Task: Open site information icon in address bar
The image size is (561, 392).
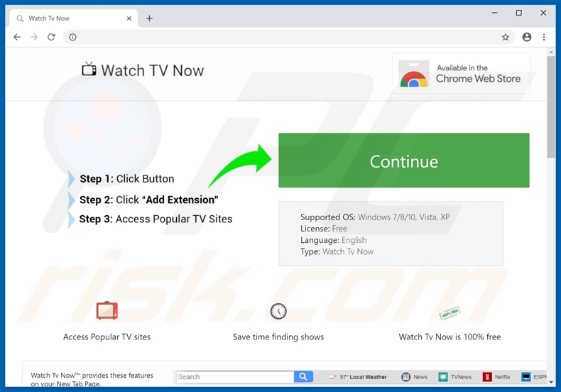Action: (x=72, y=37)
